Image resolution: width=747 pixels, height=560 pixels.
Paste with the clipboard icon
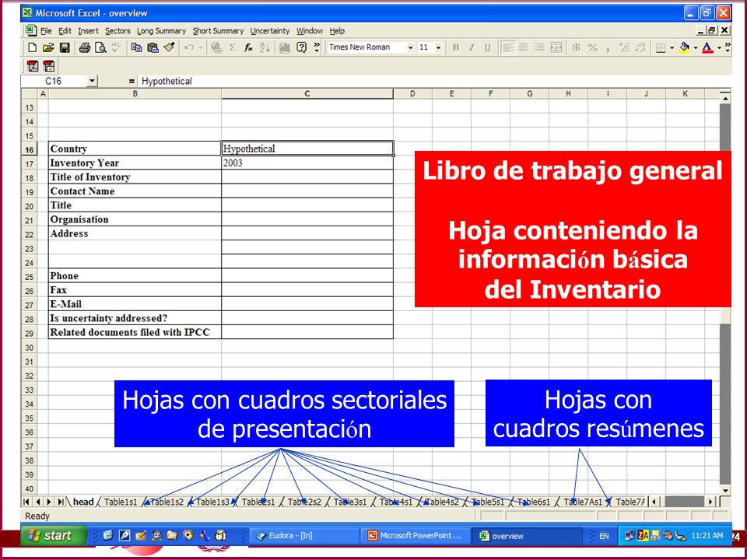pyautogui.click(x=153, y=47)
